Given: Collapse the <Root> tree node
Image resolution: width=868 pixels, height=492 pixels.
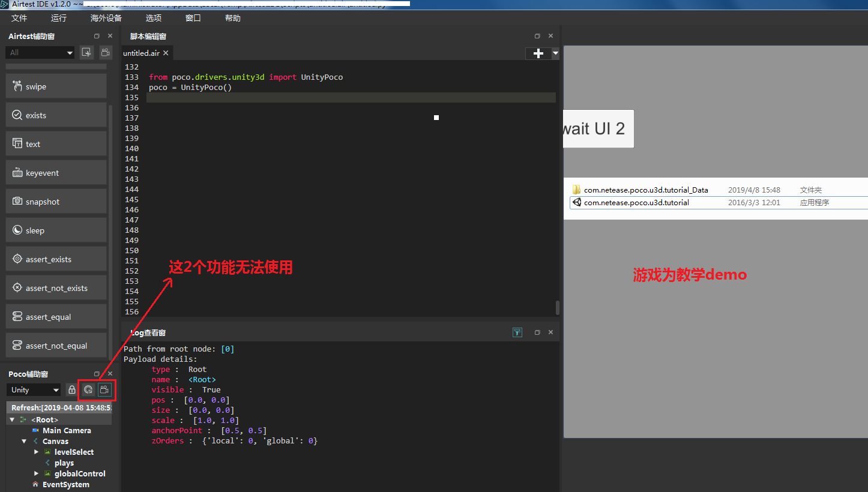Looking at the screenshot, I should click(12, 419).
